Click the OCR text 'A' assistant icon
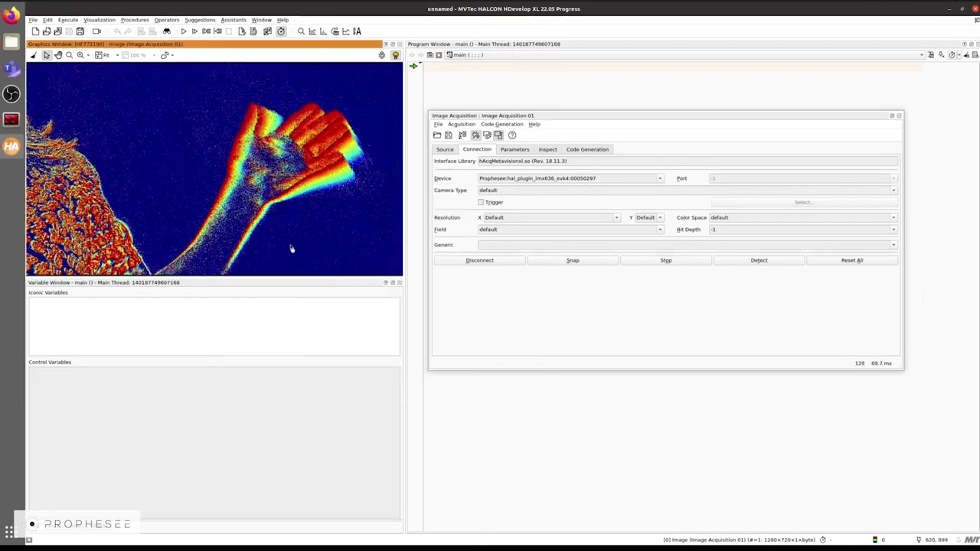 (x=357, y=31)
